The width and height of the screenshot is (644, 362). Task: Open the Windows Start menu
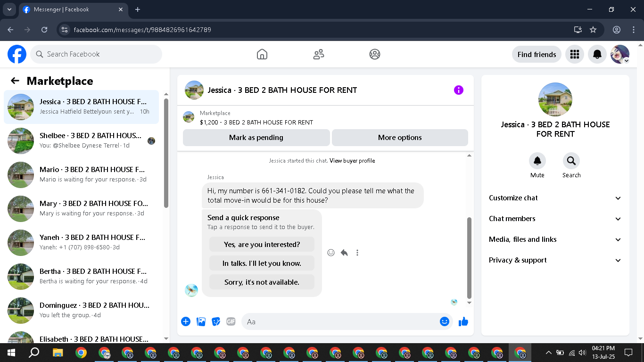click(11, 353)
